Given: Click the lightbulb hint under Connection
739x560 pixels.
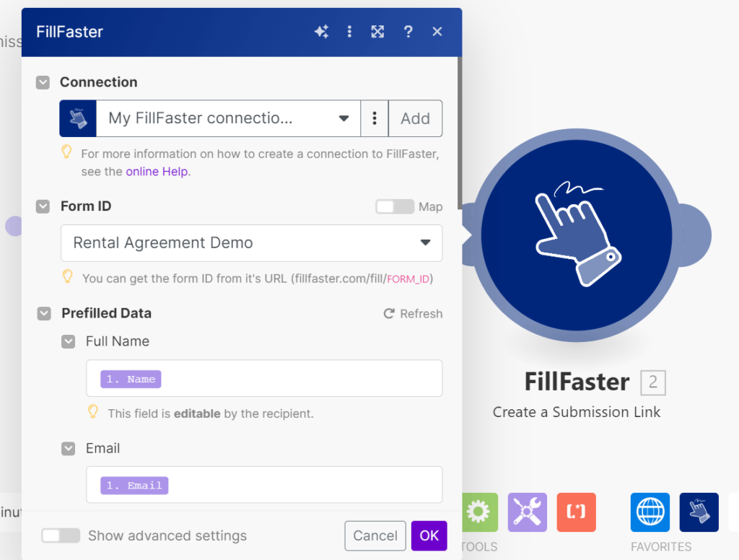Looking at the screenshot, I should point(66,152).
